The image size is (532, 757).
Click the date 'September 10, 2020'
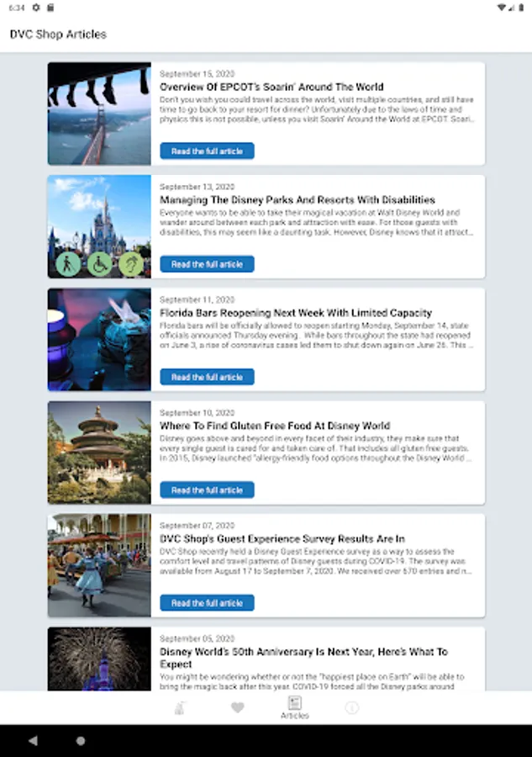point(197,413)
